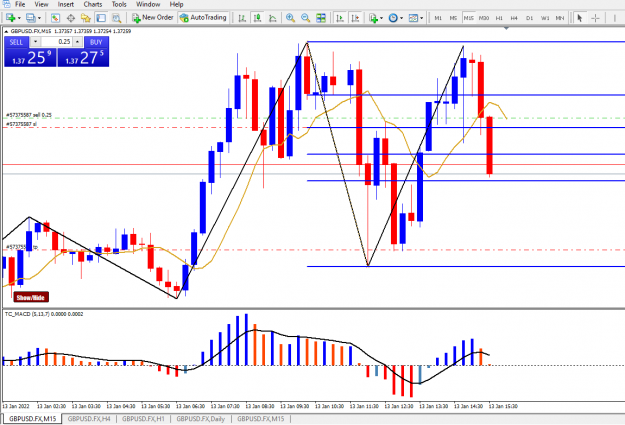Expand the Indicators dropdown arrow
625x425 pixels.
tap(381, 18)
